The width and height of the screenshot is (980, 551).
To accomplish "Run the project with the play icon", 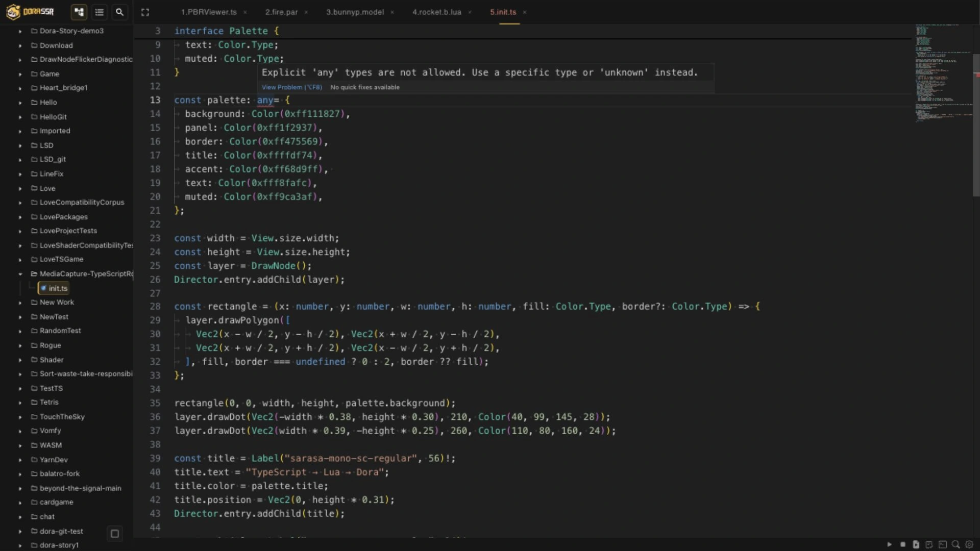I will click(x=890, y=544).
